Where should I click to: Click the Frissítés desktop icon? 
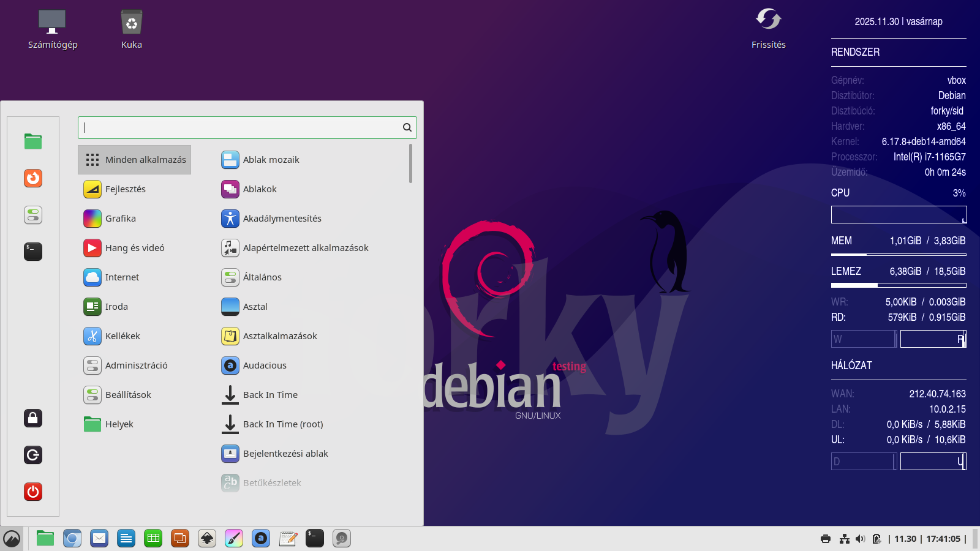[x=768, y=28]
